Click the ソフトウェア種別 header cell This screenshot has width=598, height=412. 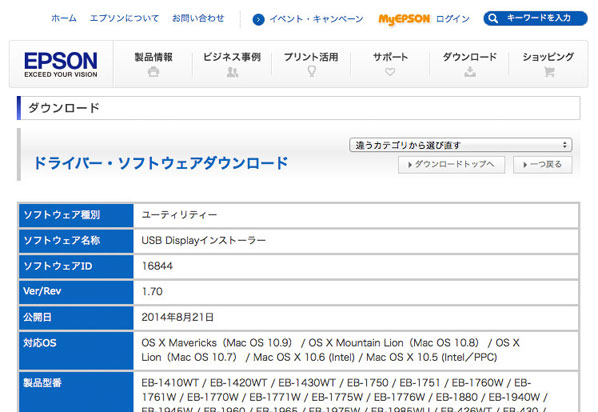tap(76, 215)
